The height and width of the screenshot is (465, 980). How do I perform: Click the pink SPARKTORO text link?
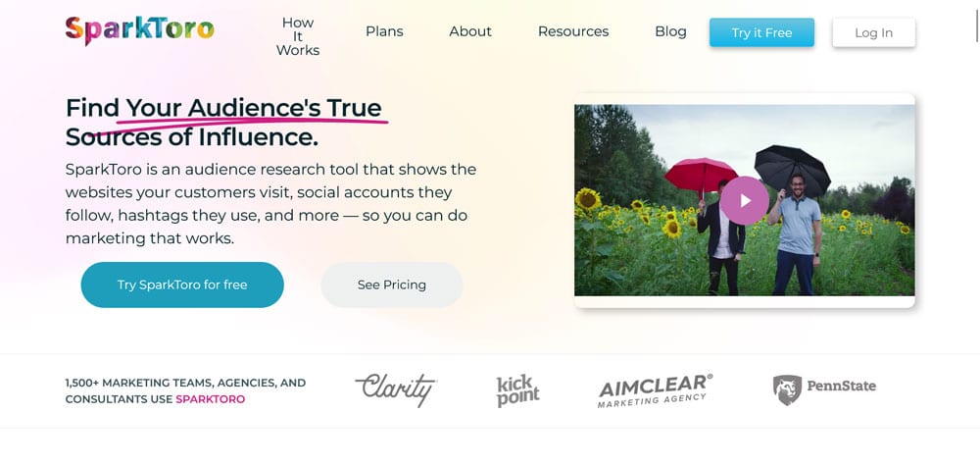211,399
